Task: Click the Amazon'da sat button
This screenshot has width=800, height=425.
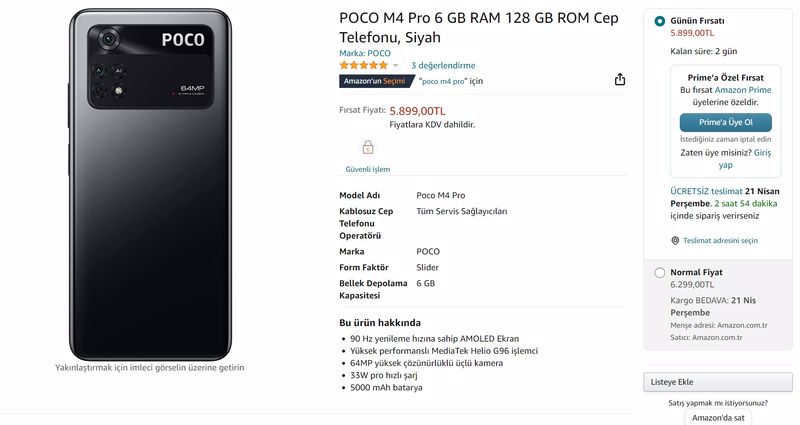Action: pos(718,417)
